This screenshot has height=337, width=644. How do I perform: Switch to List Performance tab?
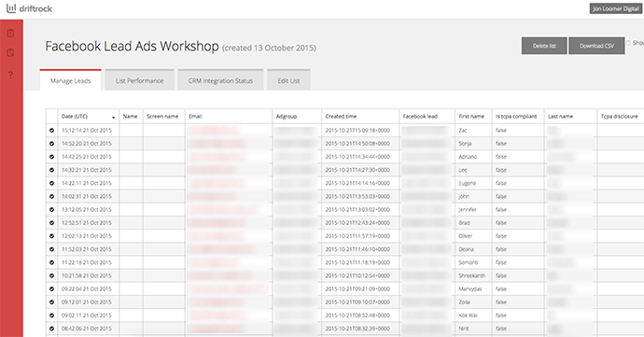pos(140,80)
